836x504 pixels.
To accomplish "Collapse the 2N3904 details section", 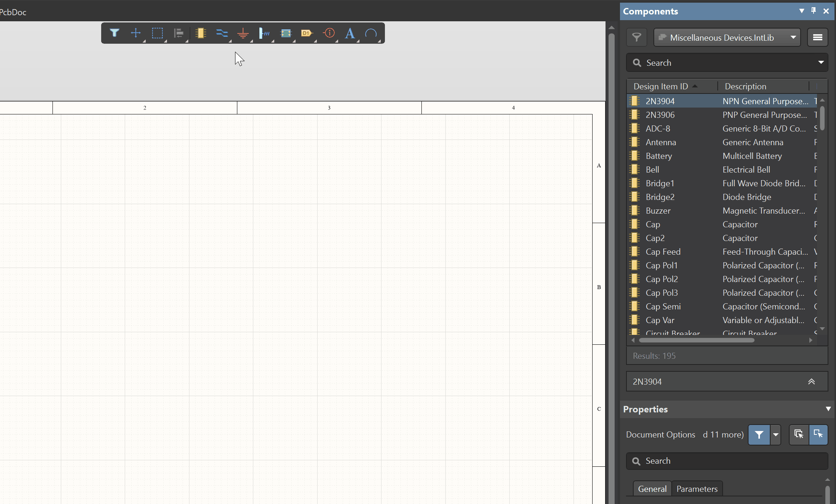I will pos(811,382).
